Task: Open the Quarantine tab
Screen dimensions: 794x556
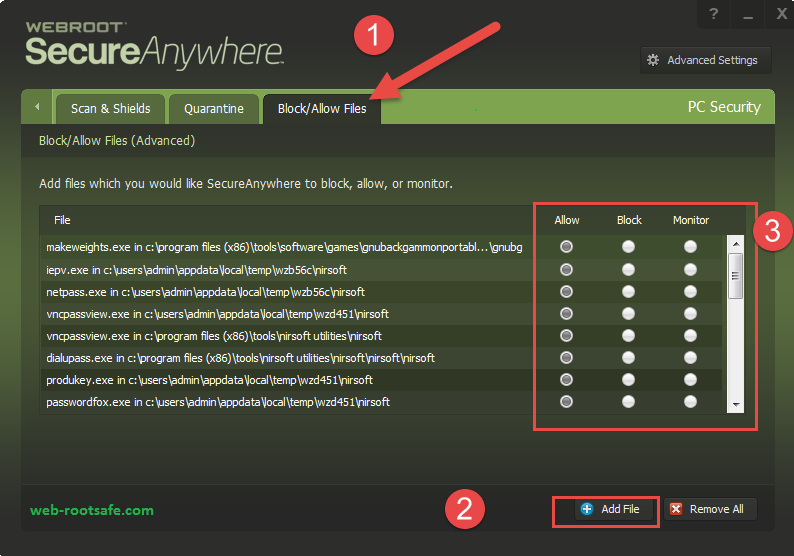Action: (214, 109)
